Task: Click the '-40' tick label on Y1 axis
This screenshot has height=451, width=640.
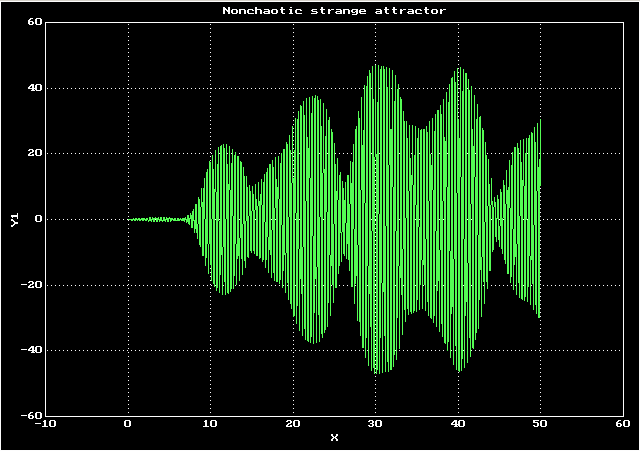Action: (x=32, y=350)
